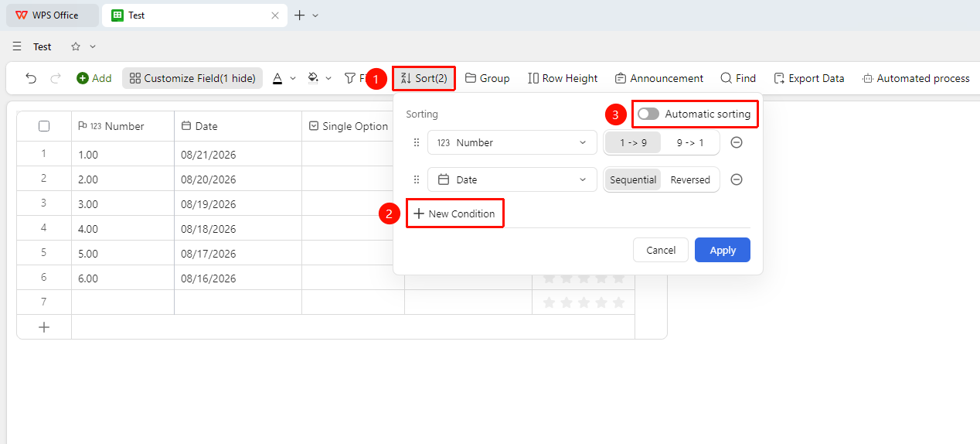Click the undo arrow icon
Screen dimensions: 980x444
click(31, 78)
